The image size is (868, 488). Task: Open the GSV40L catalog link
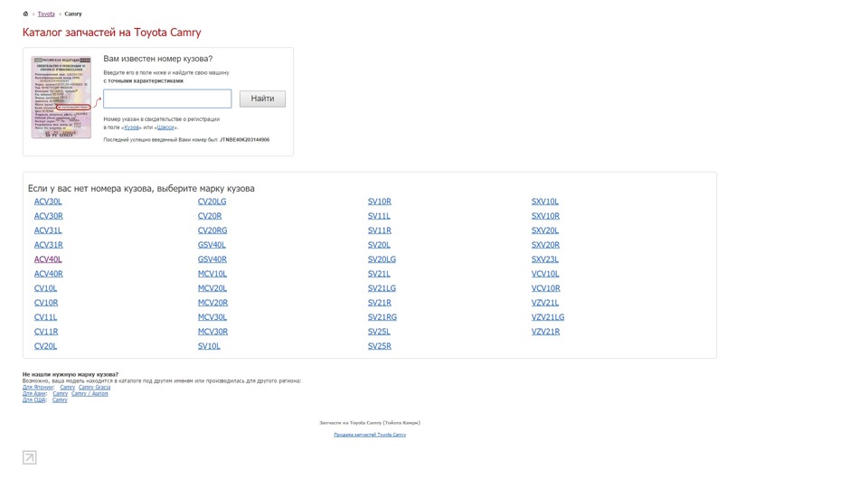pyautogui.click(x=212, y=245)
